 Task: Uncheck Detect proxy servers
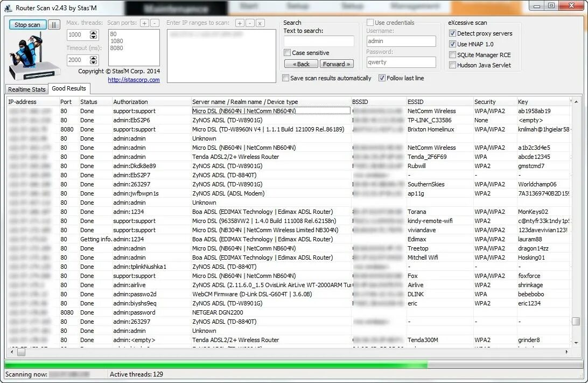click(x=453, y=33)
